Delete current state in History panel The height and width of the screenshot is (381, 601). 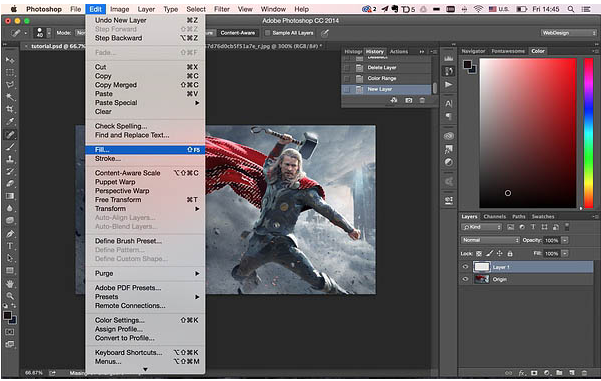point(422,100)
